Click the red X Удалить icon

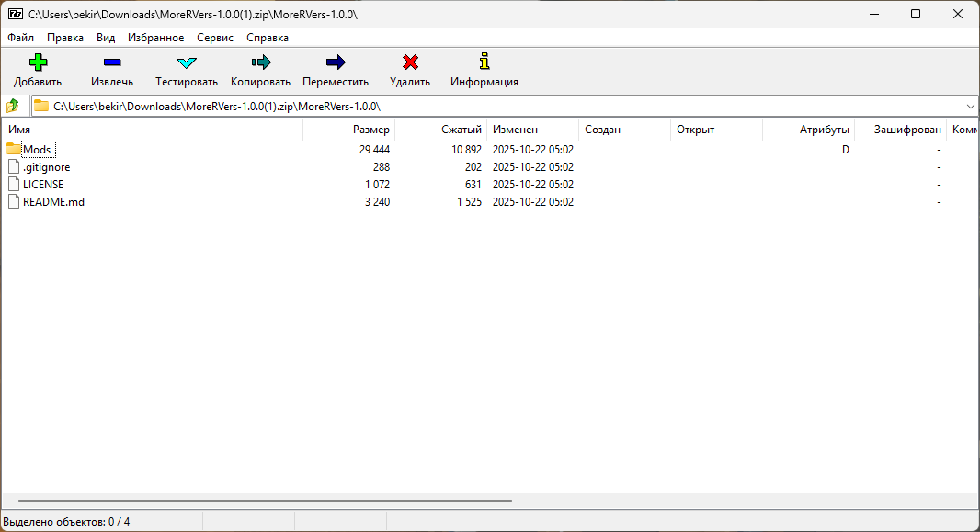pos(410,62)
